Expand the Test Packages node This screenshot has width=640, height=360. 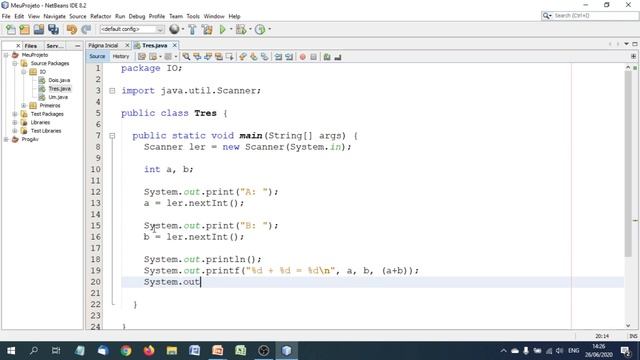15,114
